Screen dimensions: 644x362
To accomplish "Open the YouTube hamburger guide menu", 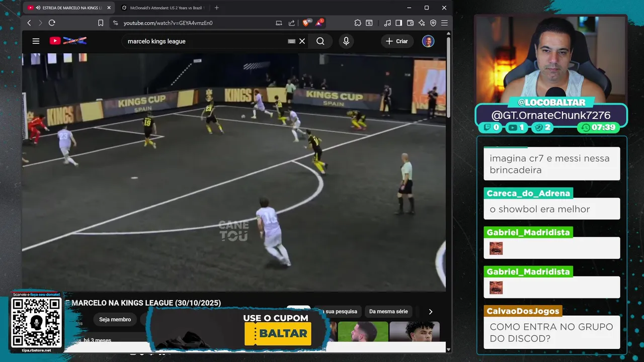I will click(x=36, y=41).
